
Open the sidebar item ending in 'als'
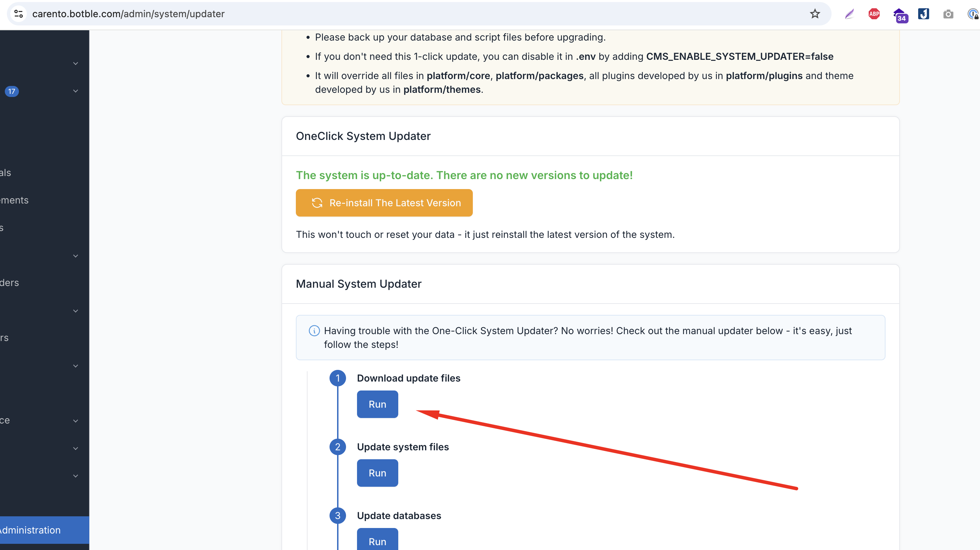tap(45, 173)
